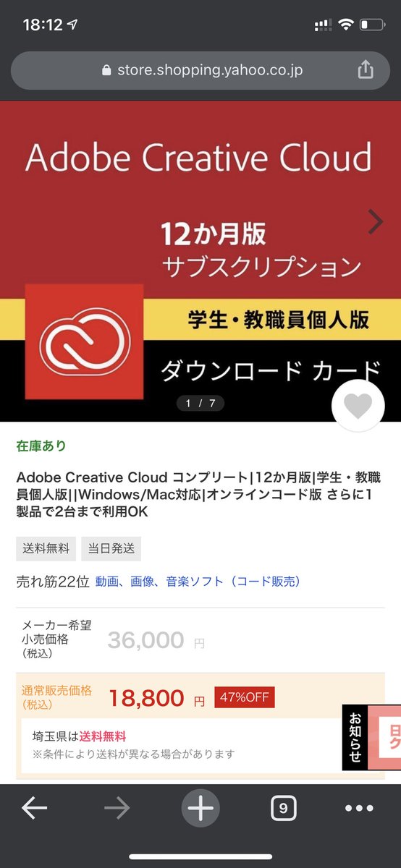The image size is (401, 868).
Task: Open the お知らせ side tab
Action: point(355,738)
